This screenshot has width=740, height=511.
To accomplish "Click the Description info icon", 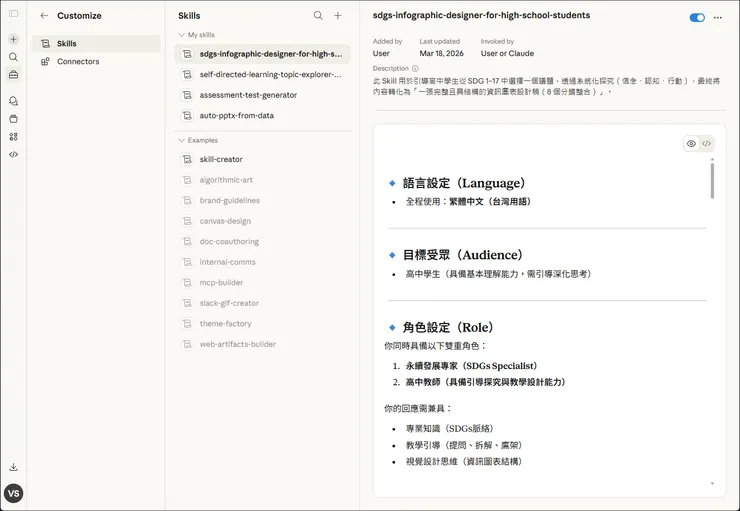I will coord(415,68).
